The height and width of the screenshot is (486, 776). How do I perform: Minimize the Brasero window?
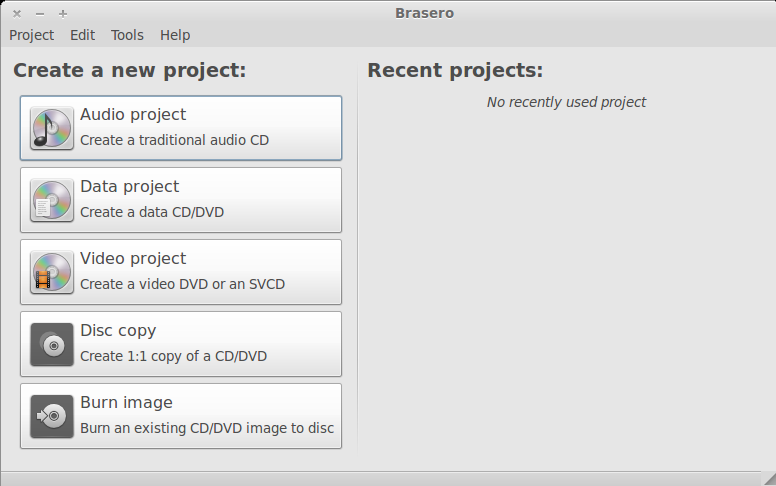[40, 14]
